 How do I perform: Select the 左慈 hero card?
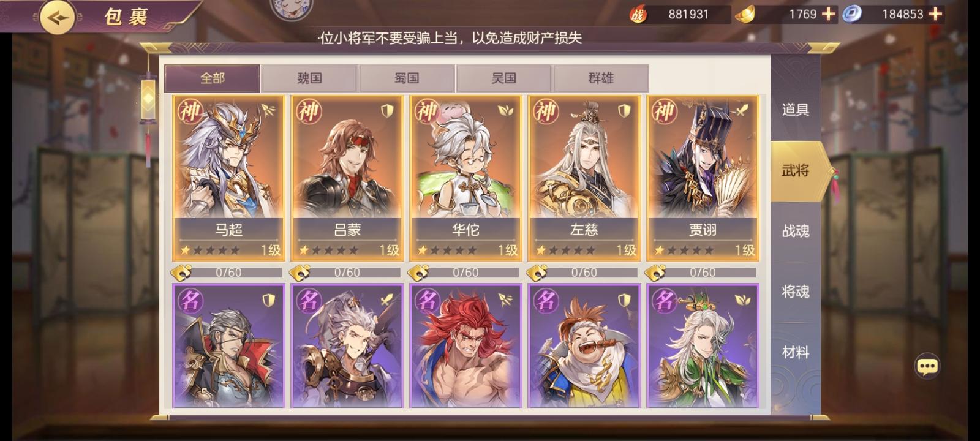(584, 178)
